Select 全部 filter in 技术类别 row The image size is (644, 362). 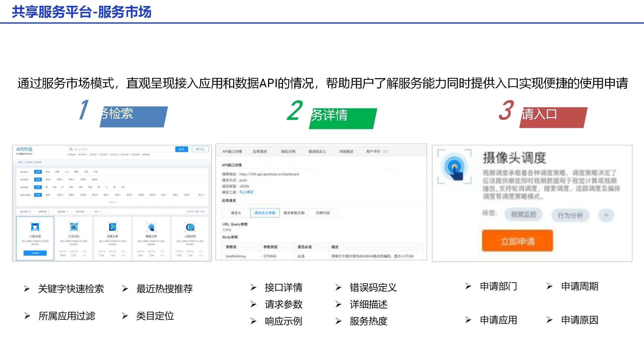coord(38,179)
